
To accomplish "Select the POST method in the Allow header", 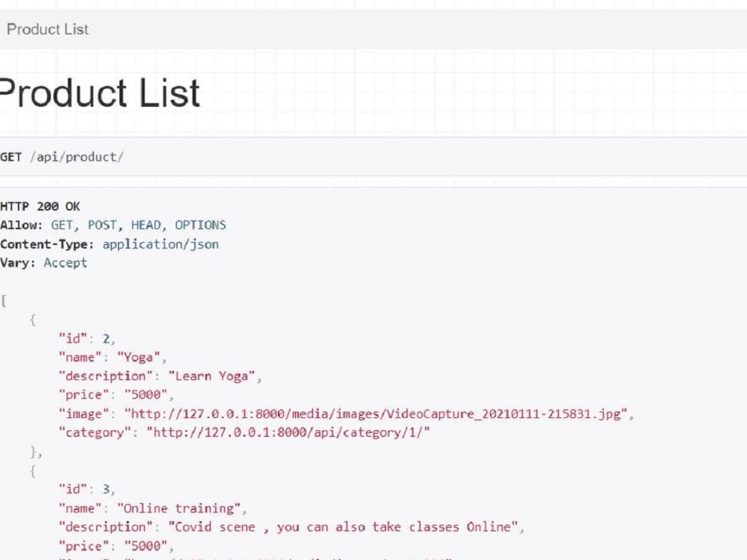I will (101, 225).
